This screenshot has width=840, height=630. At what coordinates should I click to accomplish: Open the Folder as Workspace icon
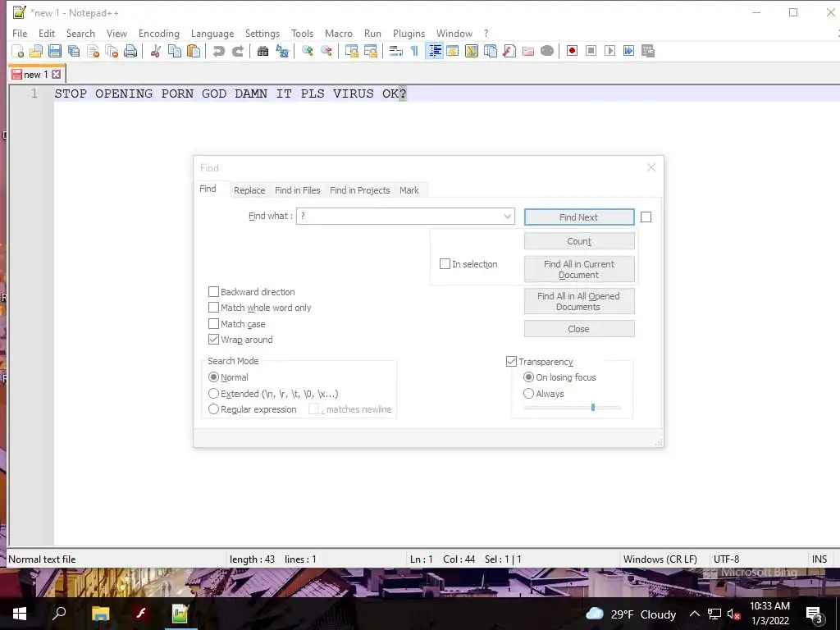click(x=528, y=51)
